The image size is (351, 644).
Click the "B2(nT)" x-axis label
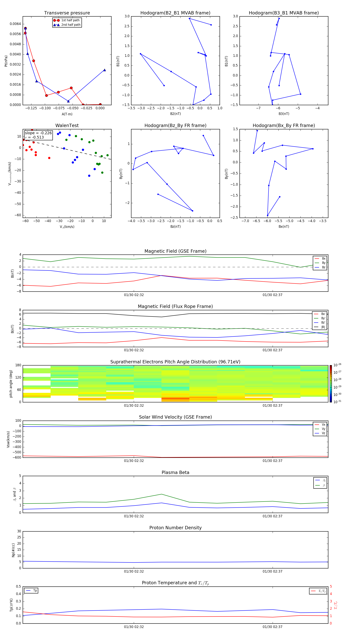coord(175,114)
